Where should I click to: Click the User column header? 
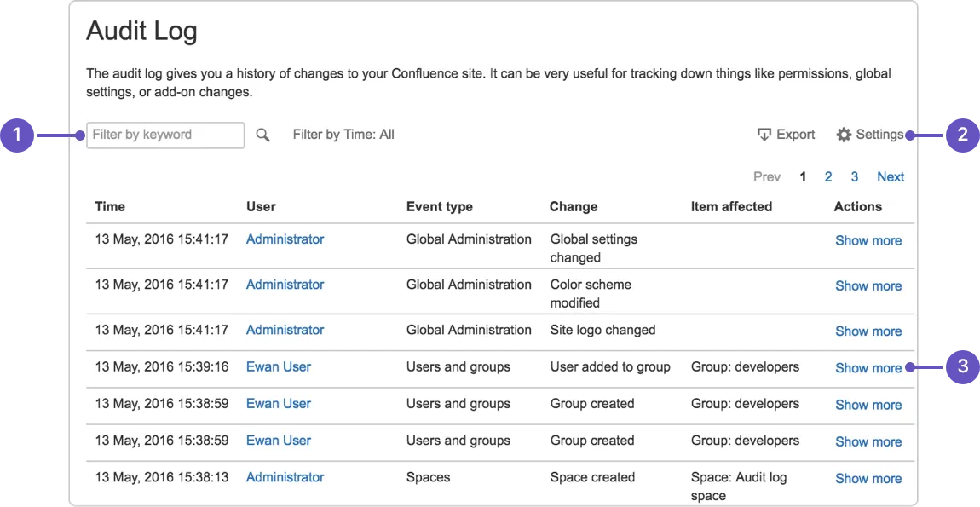pos(261,206)
